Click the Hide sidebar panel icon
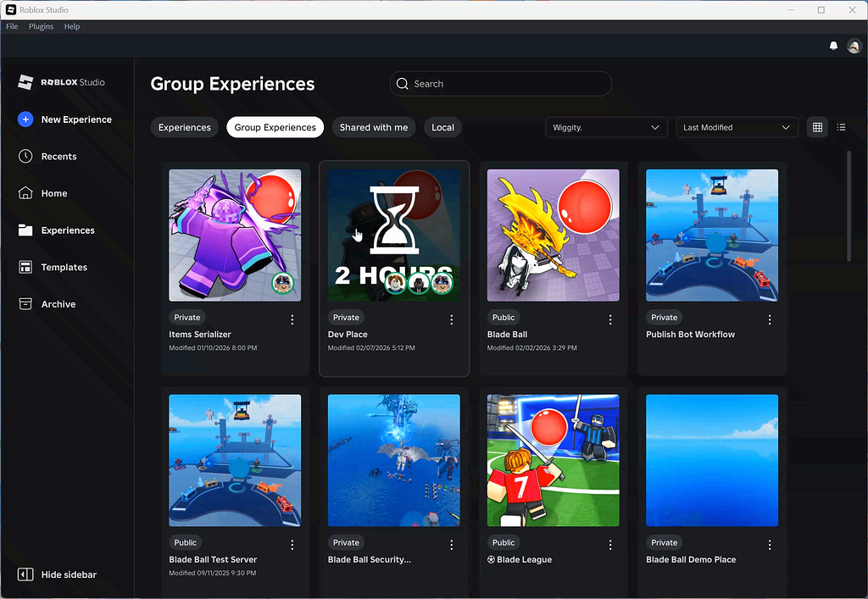Image resolution: width=868 pixels, height=599 pixels. pyautogui.click(x=25, y=574)
